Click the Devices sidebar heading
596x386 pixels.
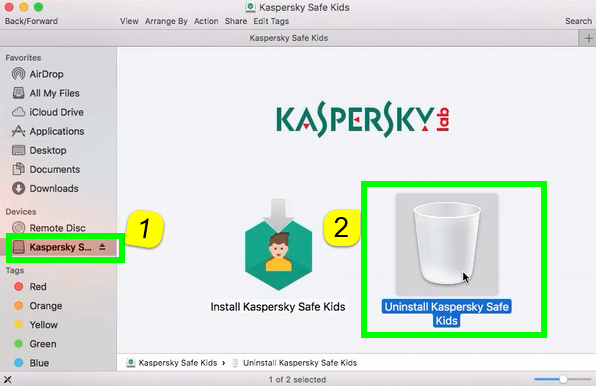tap(21, 212)
